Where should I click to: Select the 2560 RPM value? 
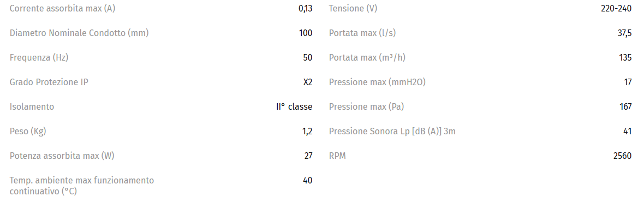pyautogui.click(x=622, y=156)
